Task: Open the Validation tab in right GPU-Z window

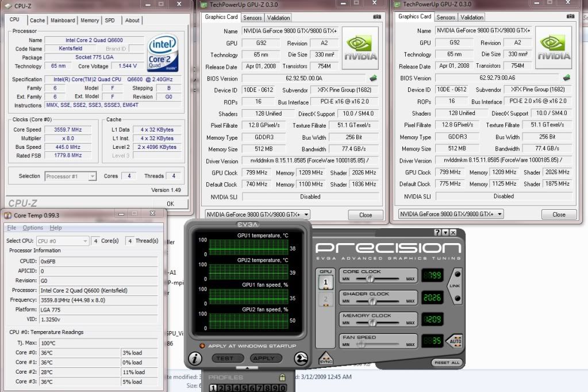Action: (x=472, y=17)
